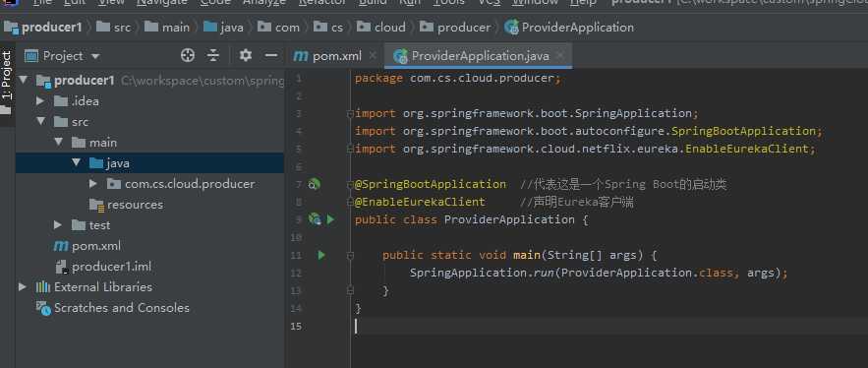Click the @SpringBootApplication annotation in code

431,184
